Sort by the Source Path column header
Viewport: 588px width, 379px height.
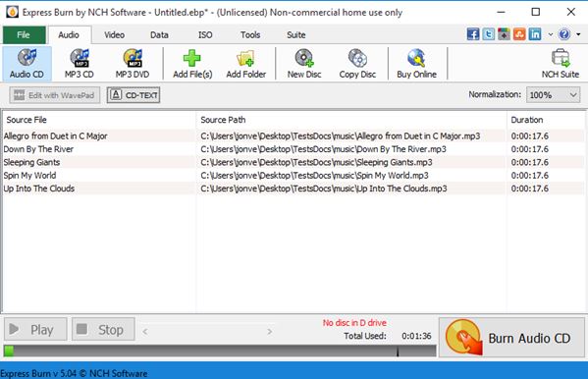(x=351, y=120)
